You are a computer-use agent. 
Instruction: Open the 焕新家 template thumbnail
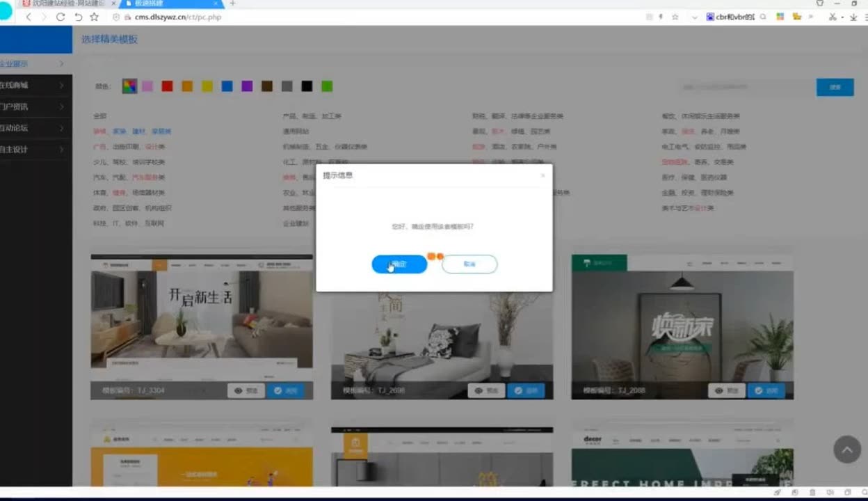(x=682, y=317)
